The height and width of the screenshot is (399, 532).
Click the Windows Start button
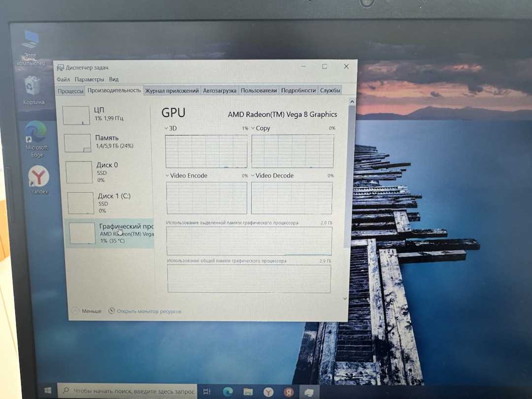(x=48, y=391)
